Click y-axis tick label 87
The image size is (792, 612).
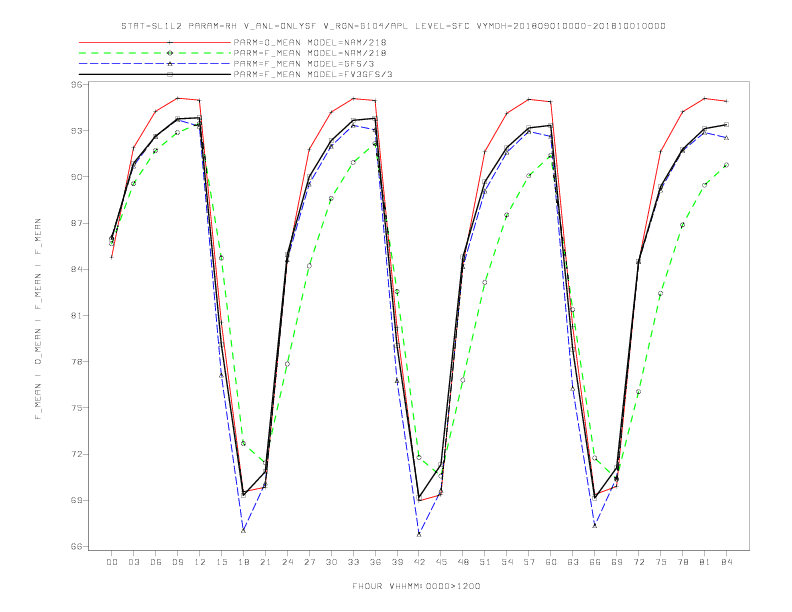(x=76, y=223)
